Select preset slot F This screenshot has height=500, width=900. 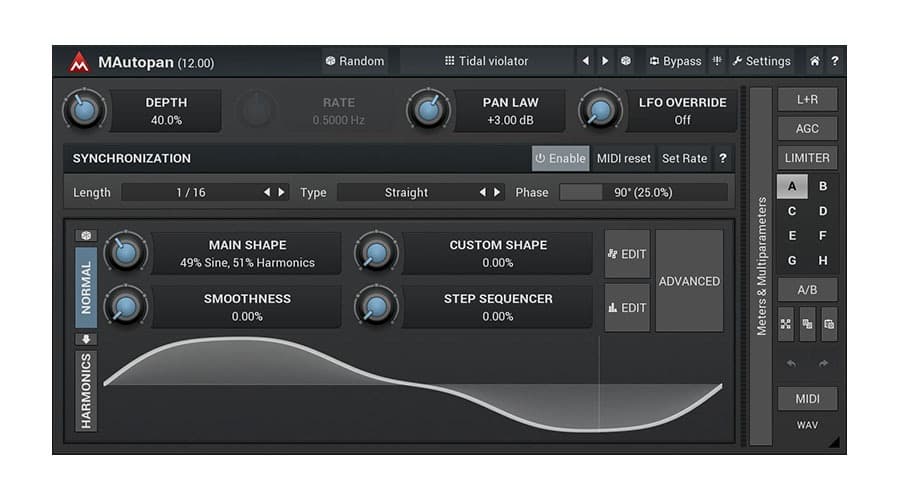pos(823,235)
